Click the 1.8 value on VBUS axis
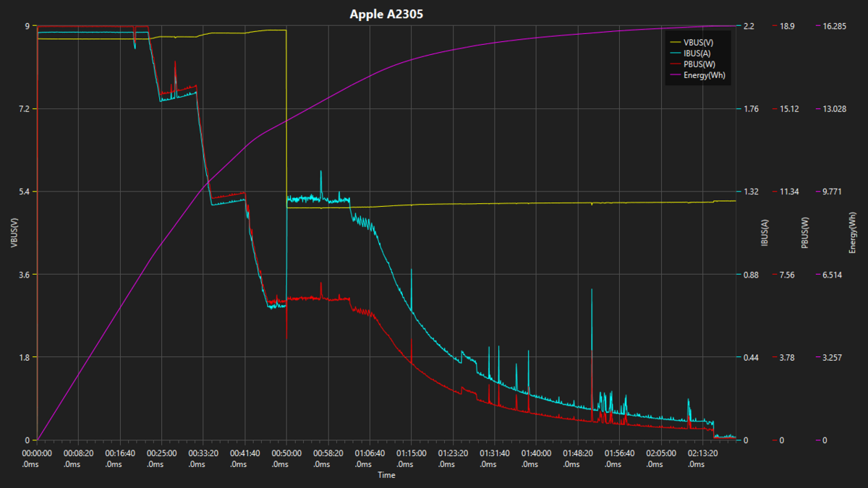The width and height of the screenshot is (868, 488). [x=25, y=357]
